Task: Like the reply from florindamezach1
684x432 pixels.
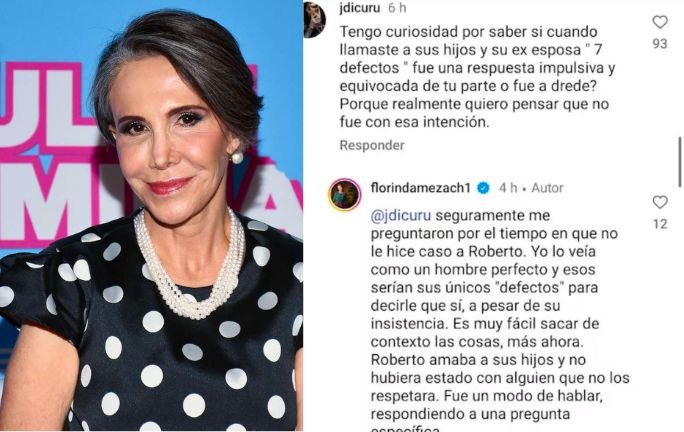Action: [660, 202]
